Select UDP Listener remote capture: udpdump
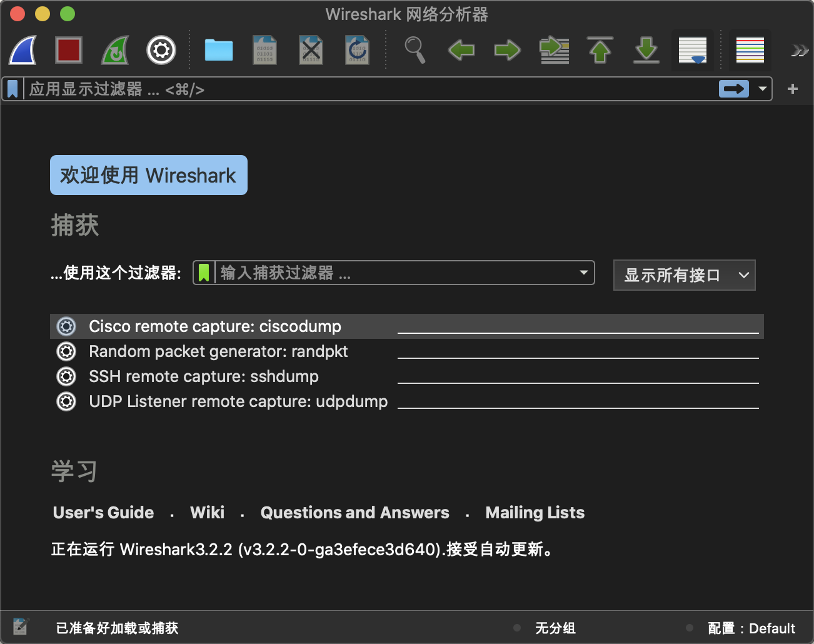This screenshot has height=644, width=814. point(407,401)
